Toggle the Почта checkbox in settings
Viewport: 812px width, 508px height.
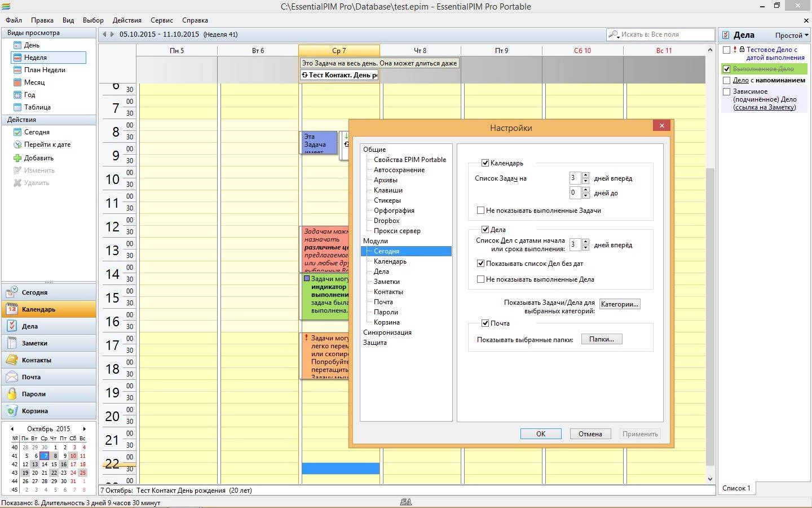(485, 323)
